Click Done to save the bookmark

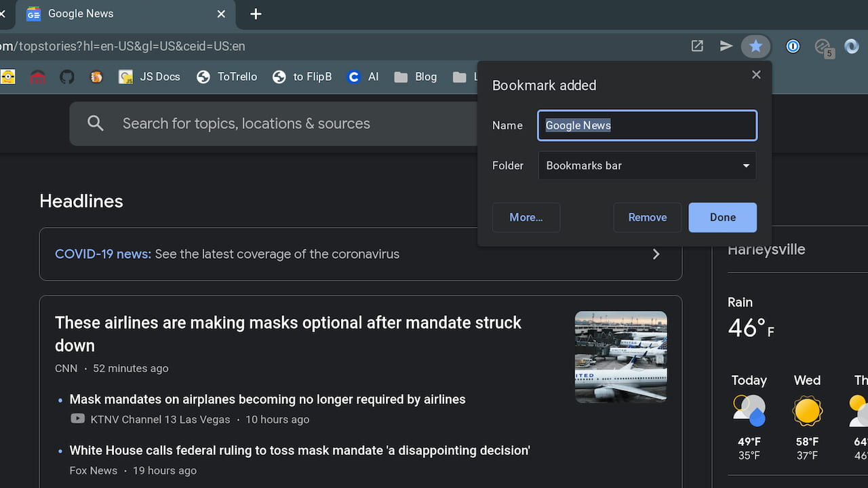(722, 218)
